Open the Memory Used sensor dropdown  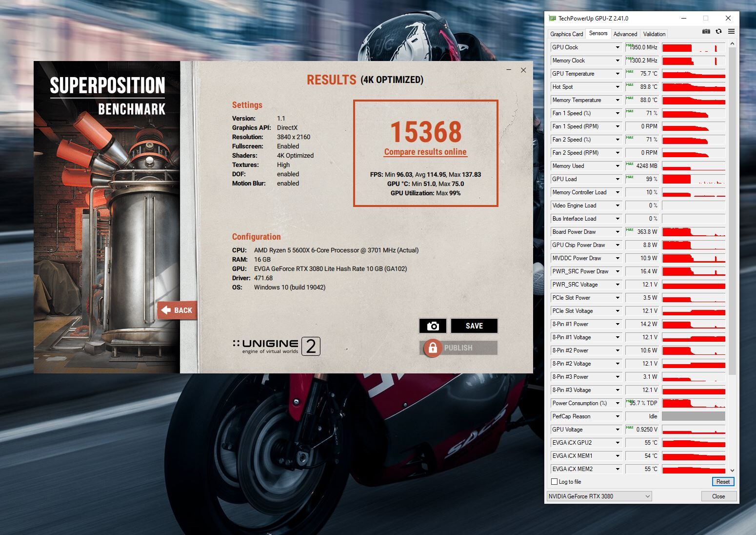click(x=617, y=166)
